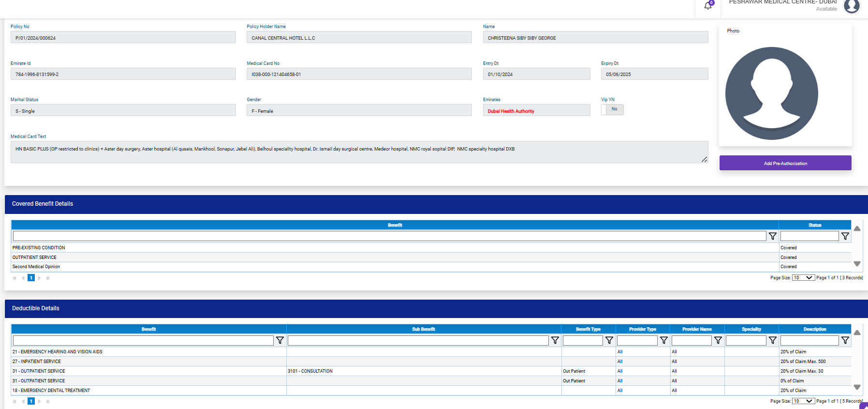Click the Deductible Benefit filter text box
Viewport: 868px width, 409px height.
coord(143,340)
